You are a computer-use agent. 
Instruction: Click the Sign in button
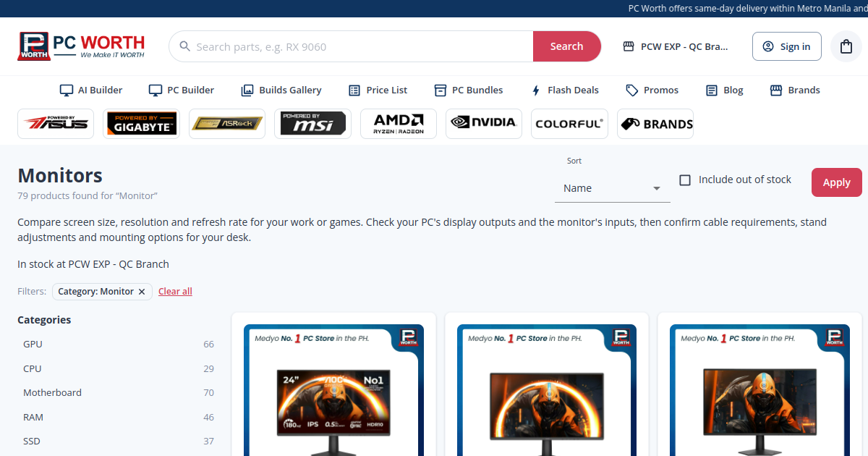(x=787, y=46)
